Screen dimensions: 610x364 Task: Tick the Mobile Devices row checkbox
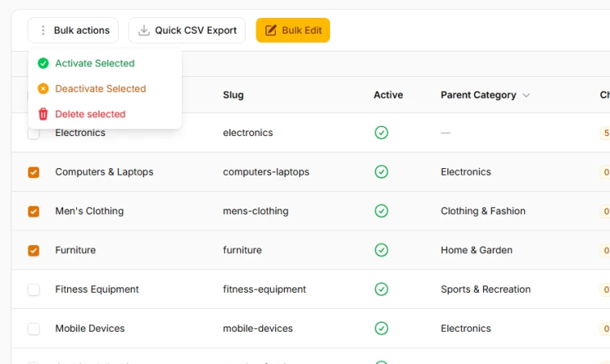pyautogui.click(x=33, y=328)
